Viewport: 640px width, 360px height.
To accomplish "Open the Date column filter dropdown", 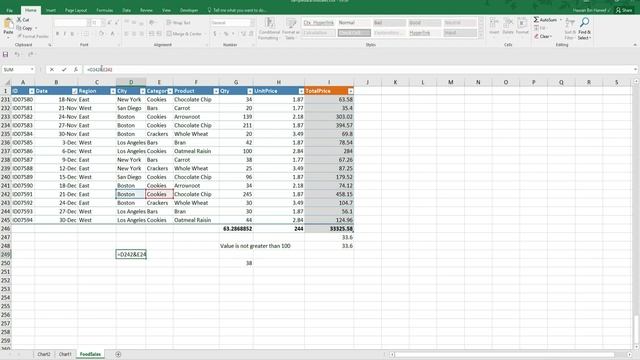I will [74, 91].
